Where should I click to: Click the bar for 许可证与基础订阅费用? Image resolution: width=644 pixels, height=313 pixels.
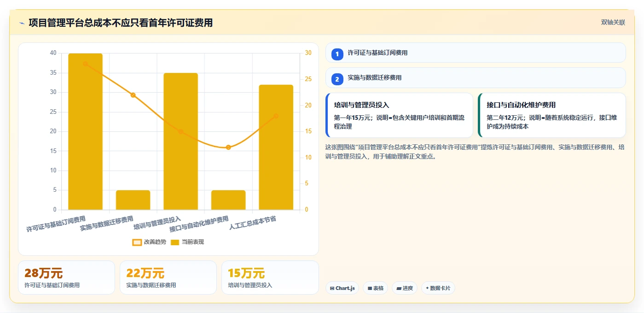(x=85, y=131)
